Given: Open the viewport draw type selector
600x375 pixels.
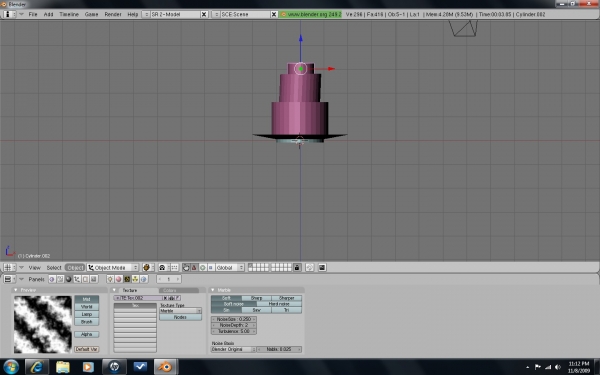Looking at the screenshot, I should click(x=148, y=267).
